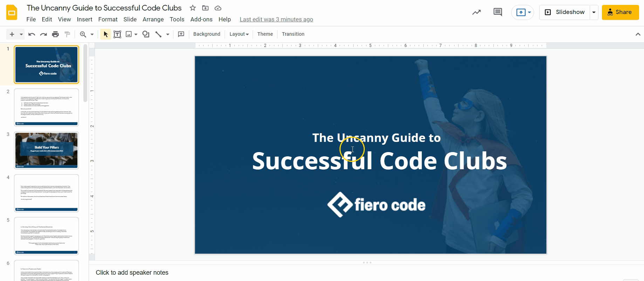Click the Theme button

tap(265, 34)
